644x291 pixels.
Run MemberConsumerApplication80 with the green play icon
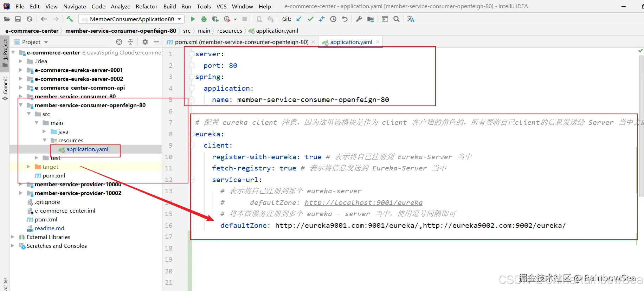tap(193, 19)
